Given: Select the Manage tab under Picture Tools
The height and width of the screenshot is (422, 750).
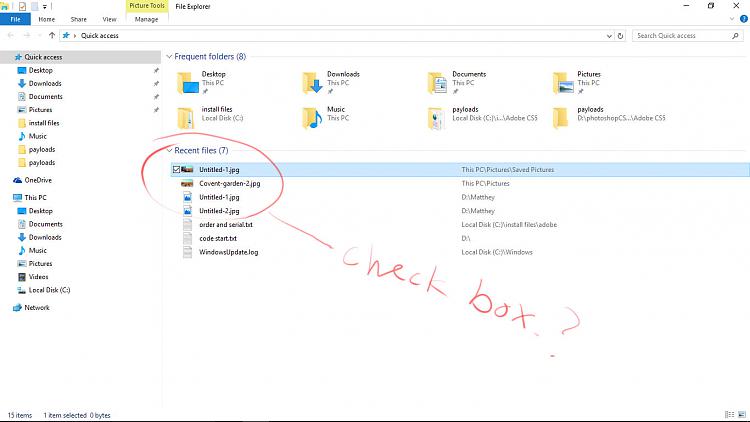Looking at the screenshot, I should [146, 19].
